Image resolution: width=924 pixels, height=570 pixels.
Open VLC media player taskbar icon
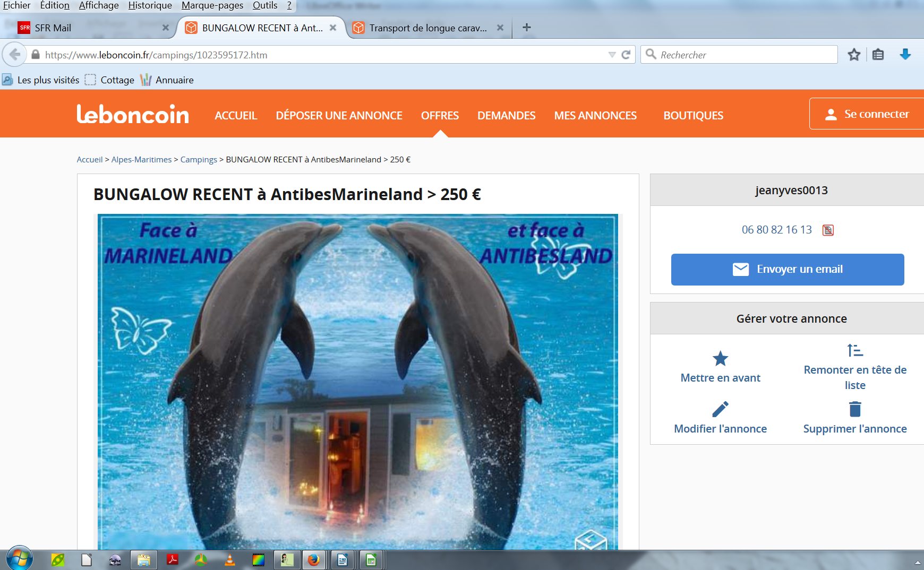pos(229,560)
